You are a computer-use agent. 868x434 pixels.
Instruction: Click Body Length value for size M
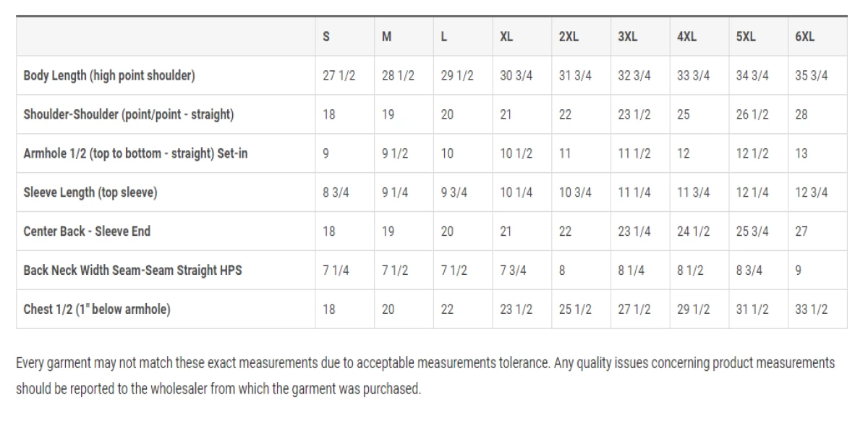(x=398, y=75)
